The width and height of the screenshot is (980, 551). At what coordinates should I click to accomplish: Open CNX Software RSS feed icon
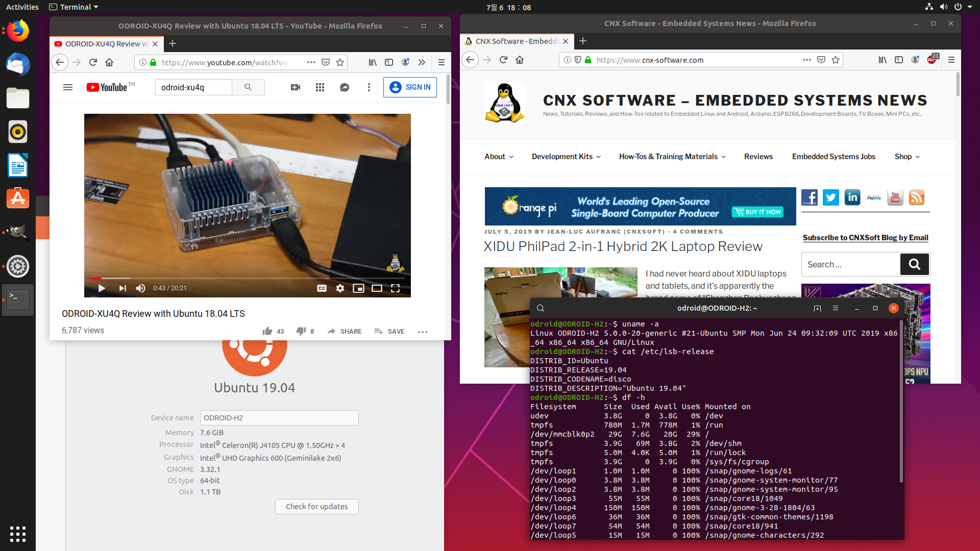(x=917, y=197)
